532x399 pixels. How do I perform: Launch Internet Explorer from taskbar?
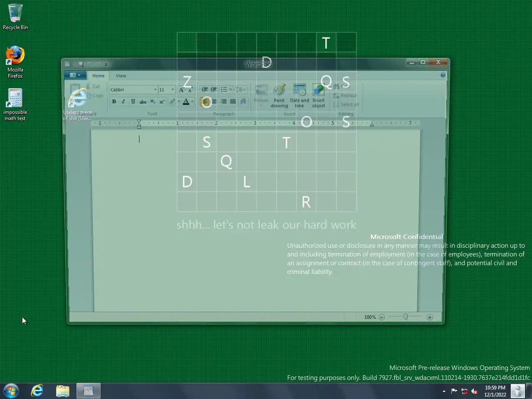click(37, 391)
